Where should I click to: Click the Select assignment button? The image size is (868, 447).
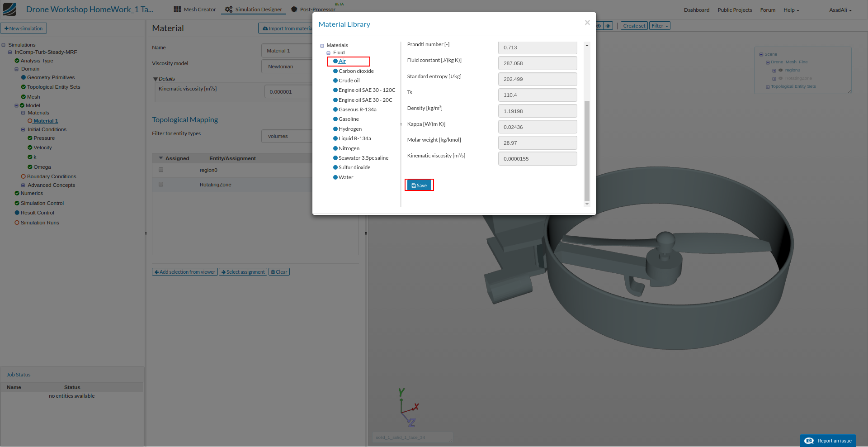point(243,272)
